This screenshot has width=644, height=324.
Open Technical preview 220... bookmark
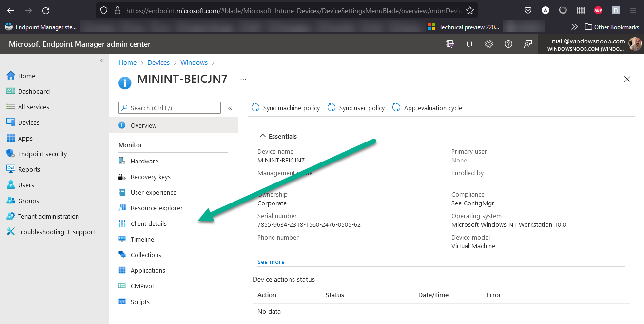click(464, 27)
